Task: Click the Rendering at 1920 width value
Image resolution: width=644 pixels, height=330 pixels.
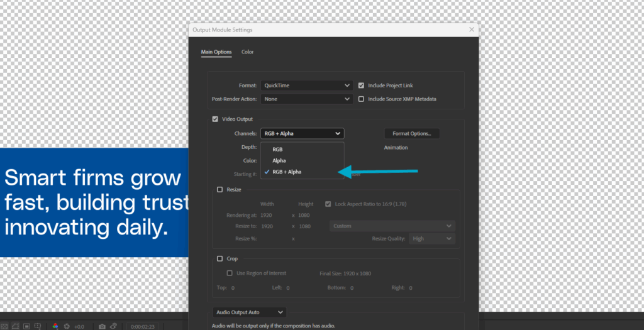Action: pos(267,216)
